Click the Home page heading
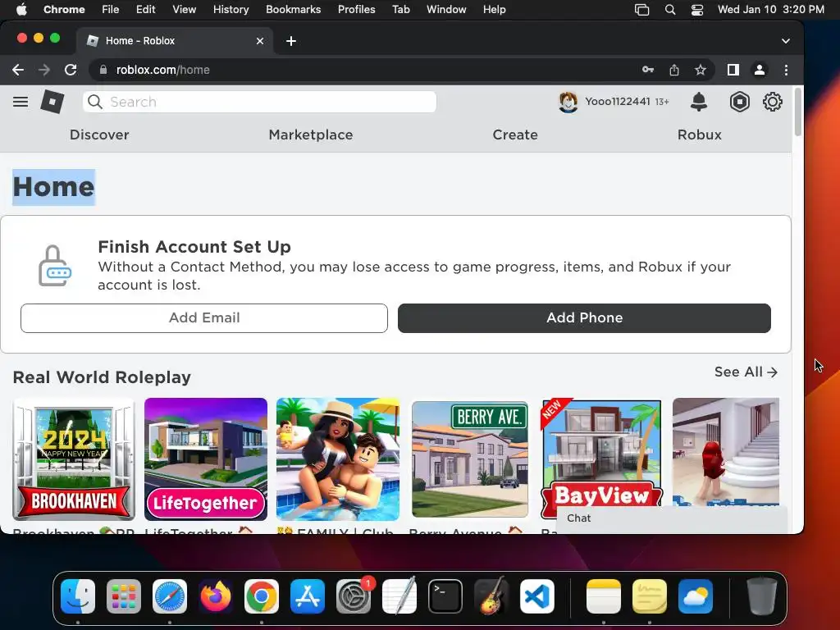840x630 pixels. click(53, 187)
